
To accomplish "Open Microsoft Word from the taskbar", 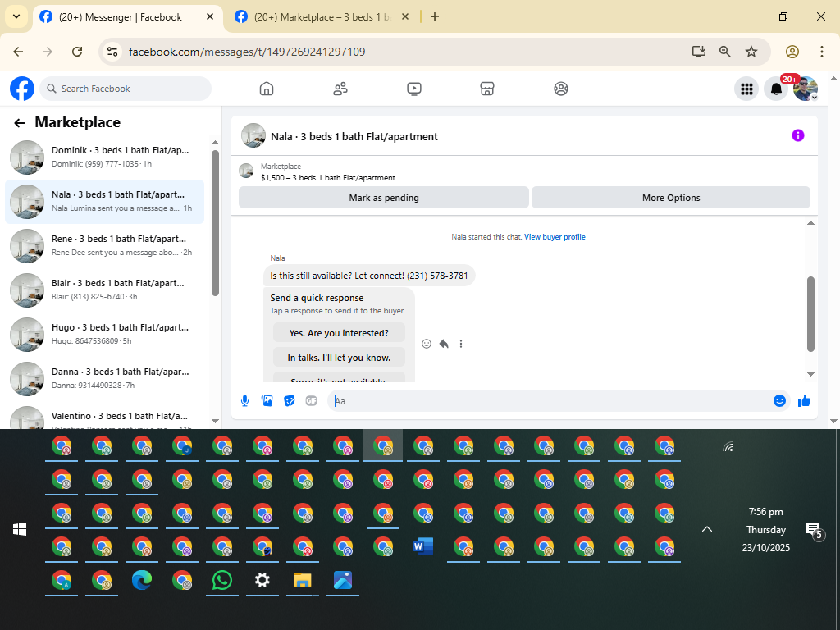I will tap(422, 546).
